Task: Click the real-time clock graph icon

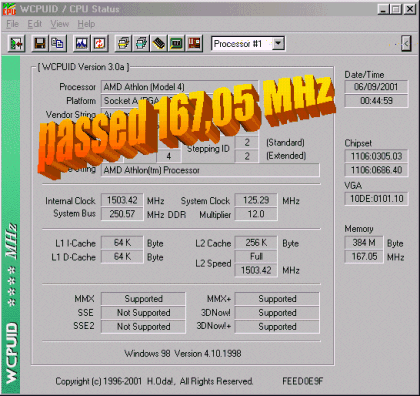Action: (81, 43)
